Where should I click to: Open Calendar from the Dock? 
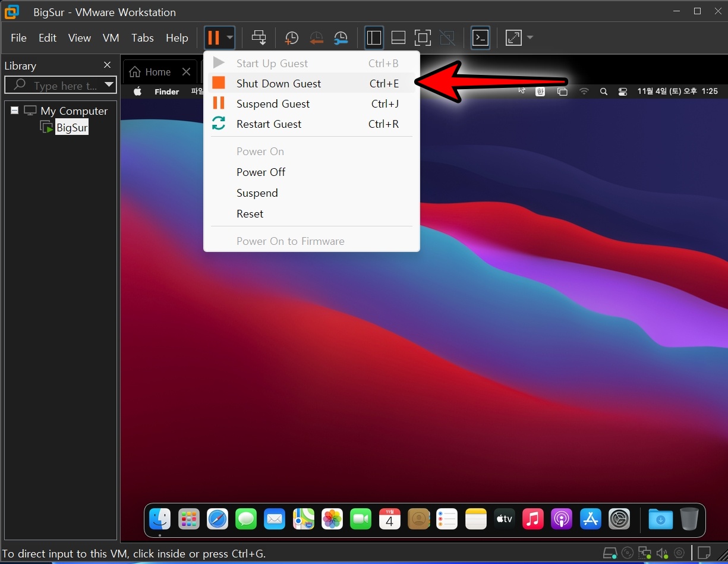click(x=390, y=519)
